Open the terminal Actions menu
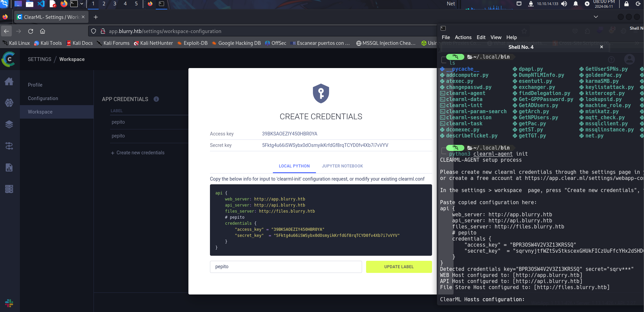The height and width of the screenshot is (312, 644). (x=463, y=37)
